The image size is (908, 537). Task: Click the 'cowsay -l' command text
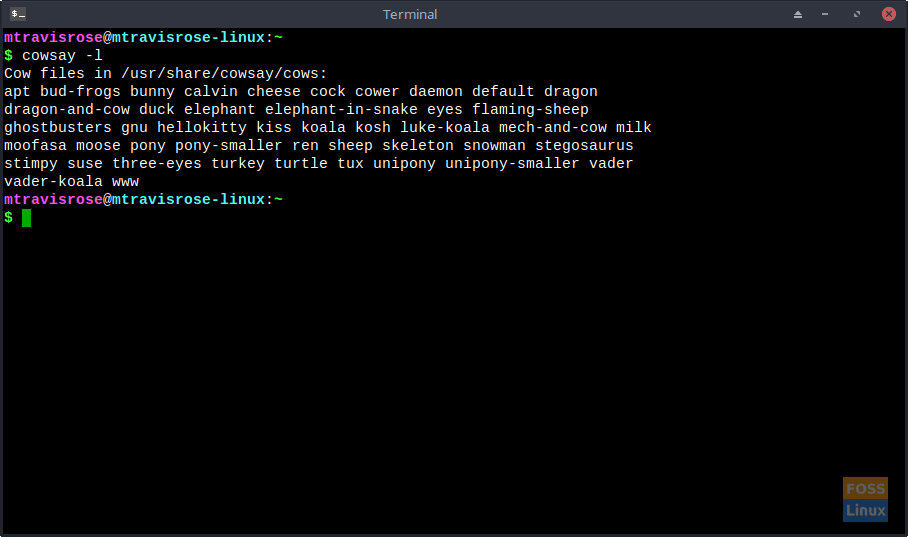[62, 56]
